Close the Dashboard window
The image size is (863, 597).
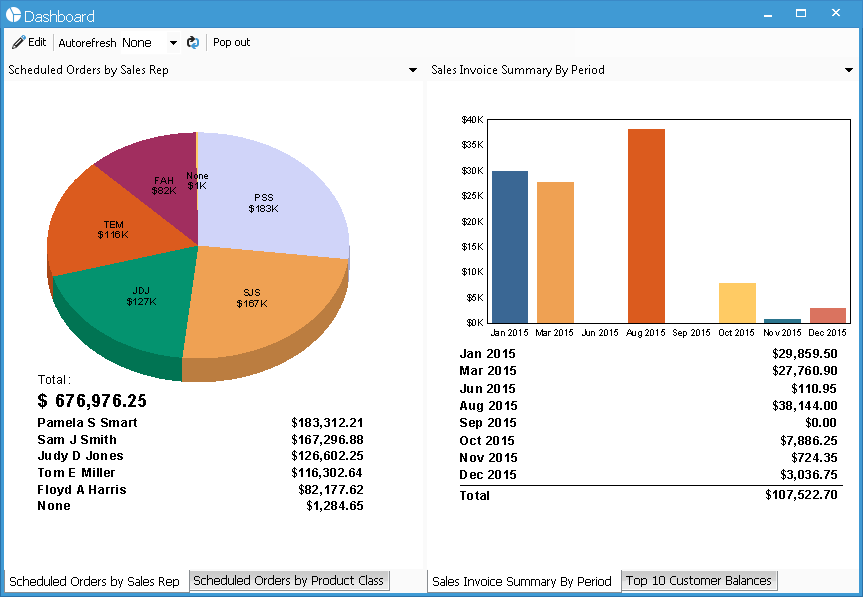pos(834,14)
